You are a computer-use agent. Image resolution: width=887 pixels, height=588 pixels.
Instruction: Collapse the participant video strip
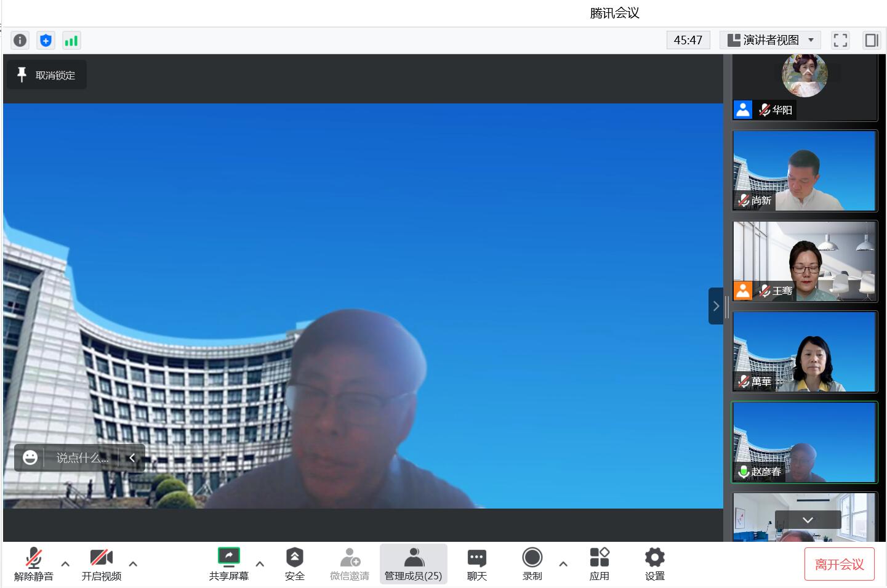(x=715, y=306)
